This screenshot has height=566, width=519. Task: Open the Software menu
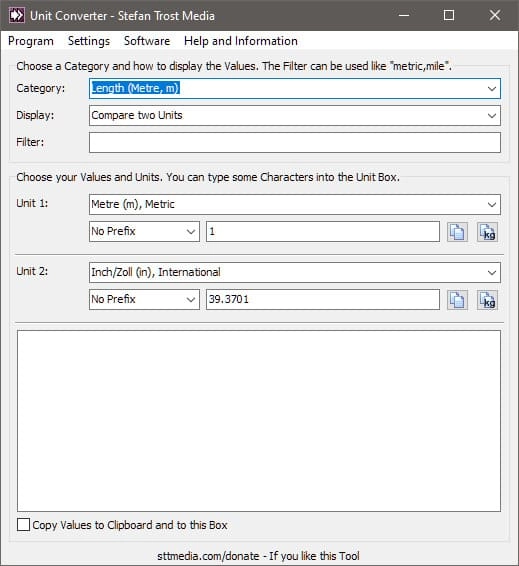point(147,41)
